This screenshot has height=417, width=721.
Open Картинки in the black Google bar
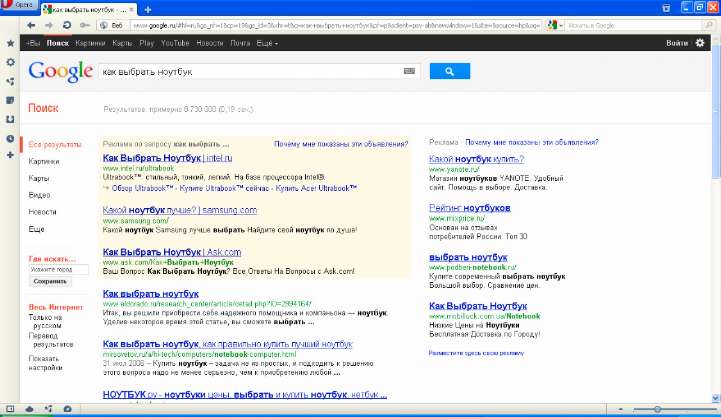pos(90,43)
